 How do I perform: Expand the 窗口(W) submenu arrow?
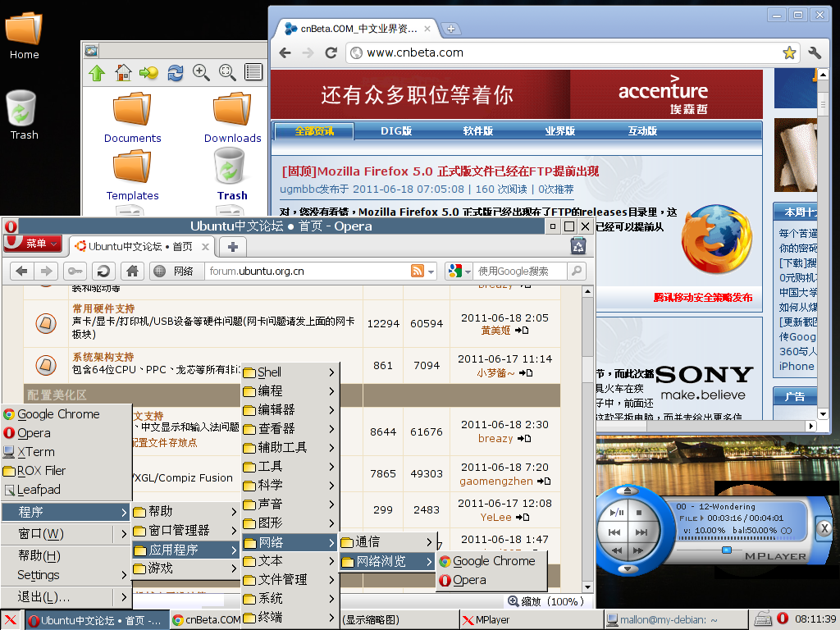coord(124,534)
